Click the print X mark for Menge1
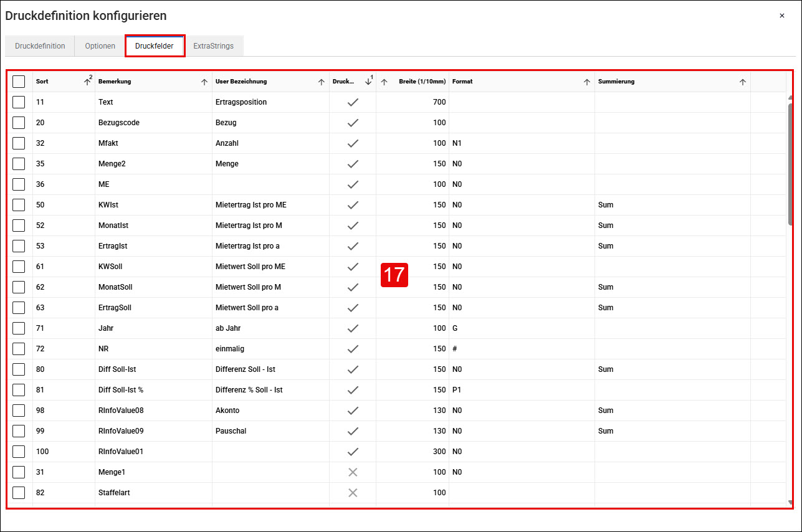The width and height of the screenshot is (802, 532). [x=353, y=472]
